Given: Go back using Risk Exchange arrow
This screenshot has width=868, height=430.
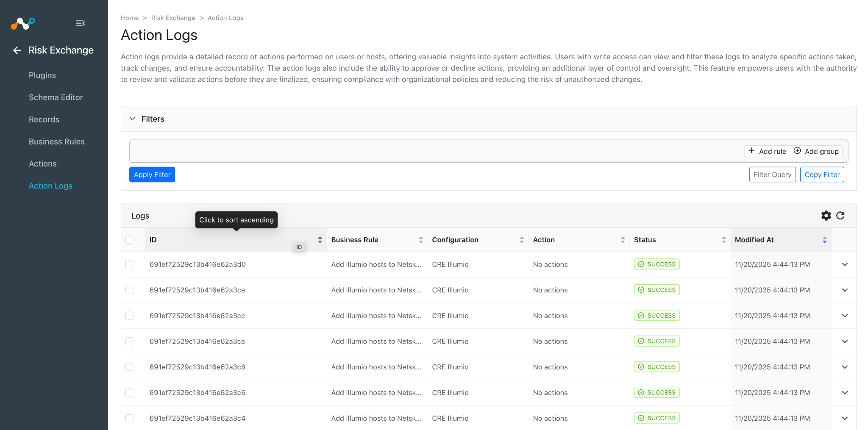Looking at the screenshot, I should click(17, 50).
